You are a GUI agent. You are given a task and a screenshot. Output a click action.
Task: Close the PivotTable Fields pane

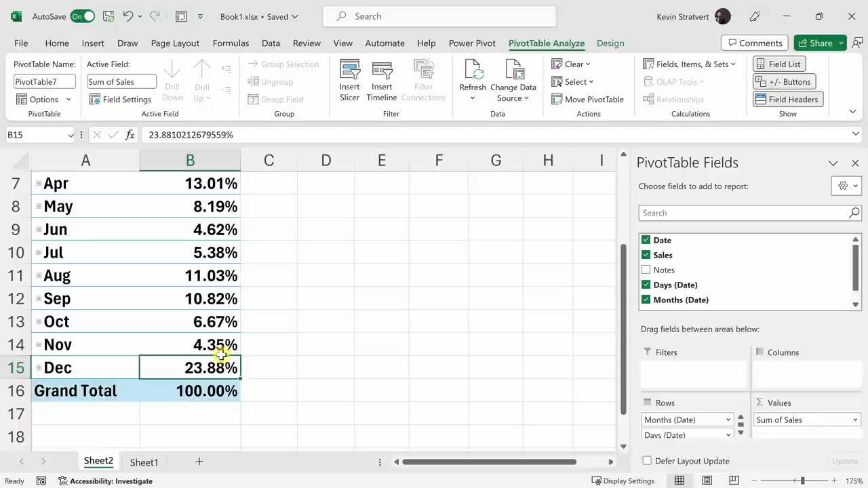tap(855, 163)
